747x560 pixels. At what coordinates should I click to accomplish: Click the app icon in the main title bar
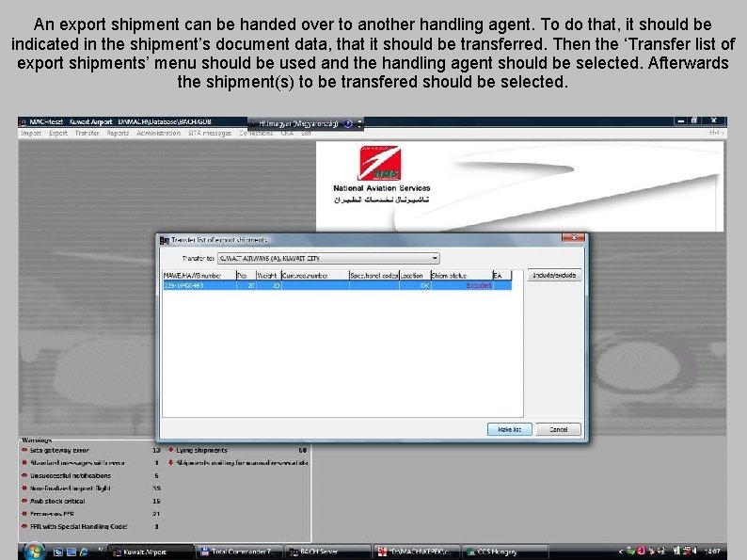23,122
